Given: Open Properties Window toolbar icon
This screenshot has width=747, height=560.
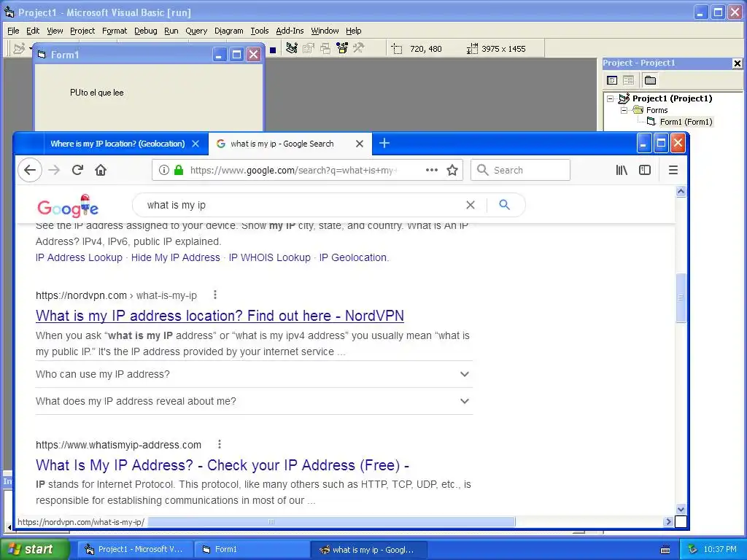Looking at the screenshot, I should [x=309, y=48].
